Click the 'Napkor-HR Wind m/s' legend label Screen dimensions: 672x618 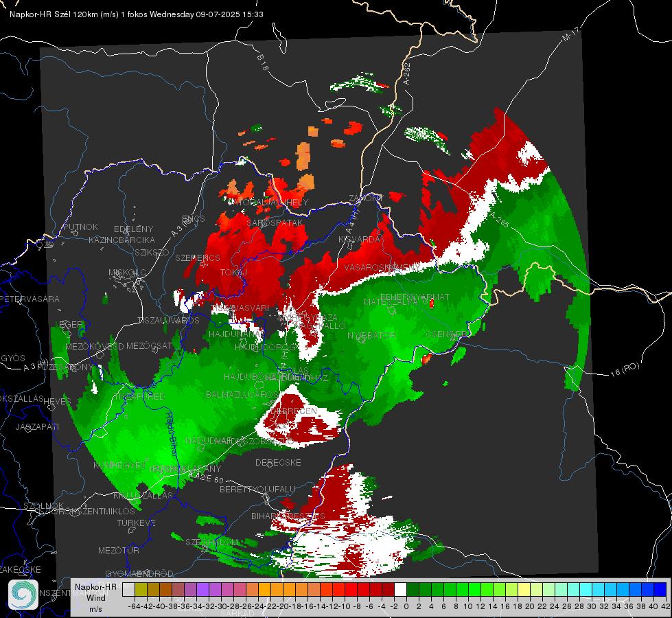point(95,598)
